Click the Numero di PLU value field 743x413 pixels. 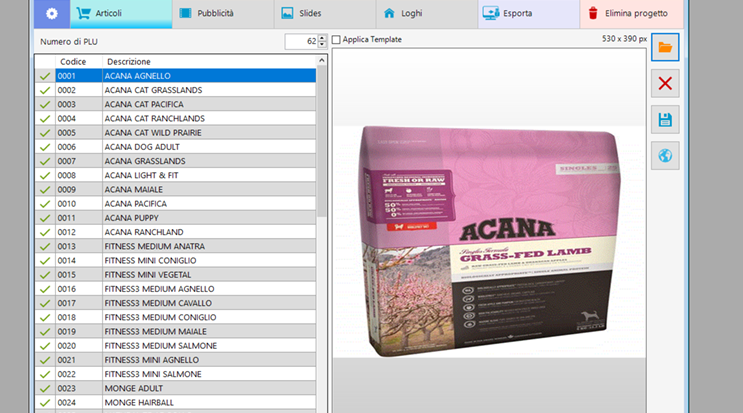point(301,41)
